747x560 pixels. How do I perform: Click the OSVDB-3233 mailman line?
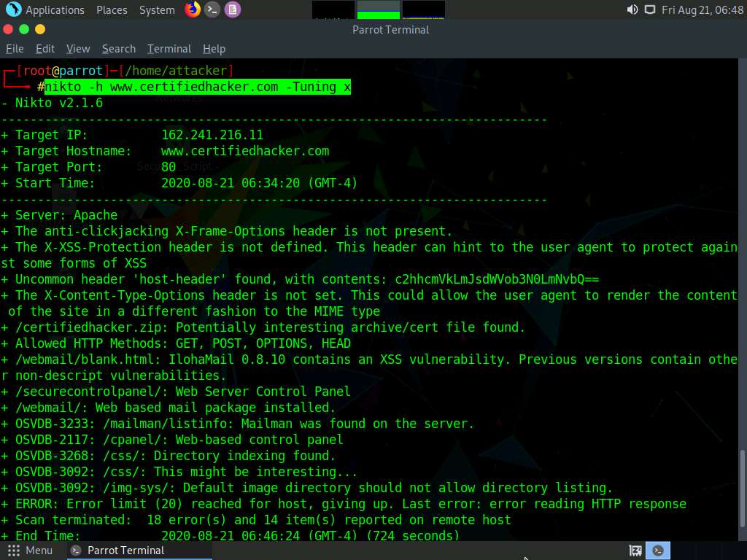238,424
